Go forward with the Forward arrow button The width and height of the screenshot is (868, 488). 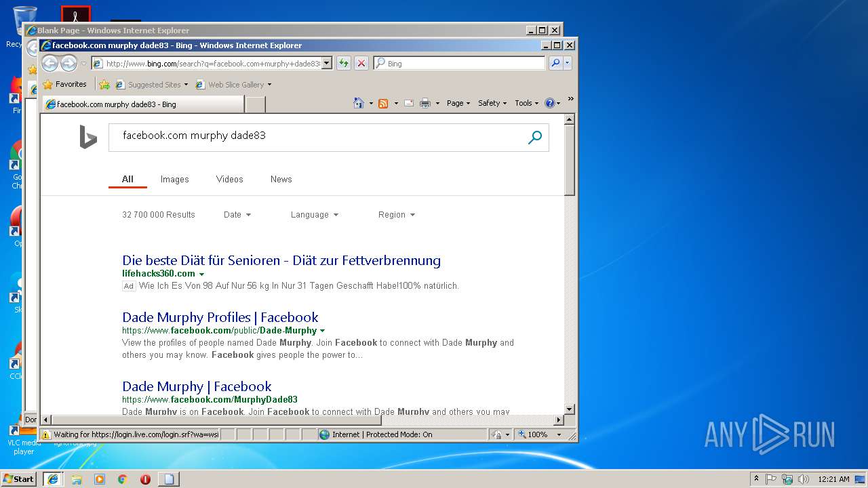68,63
